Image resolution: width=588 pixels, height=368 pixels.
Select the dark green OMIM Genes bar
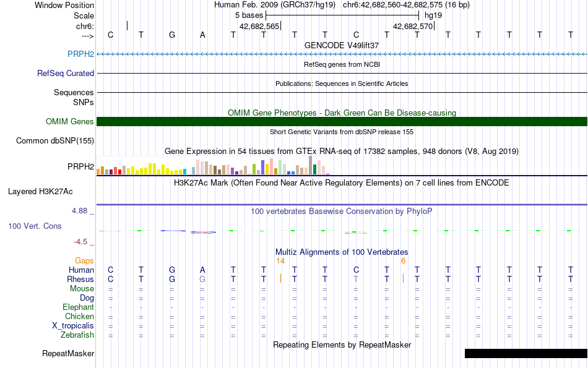coord(342,121)
